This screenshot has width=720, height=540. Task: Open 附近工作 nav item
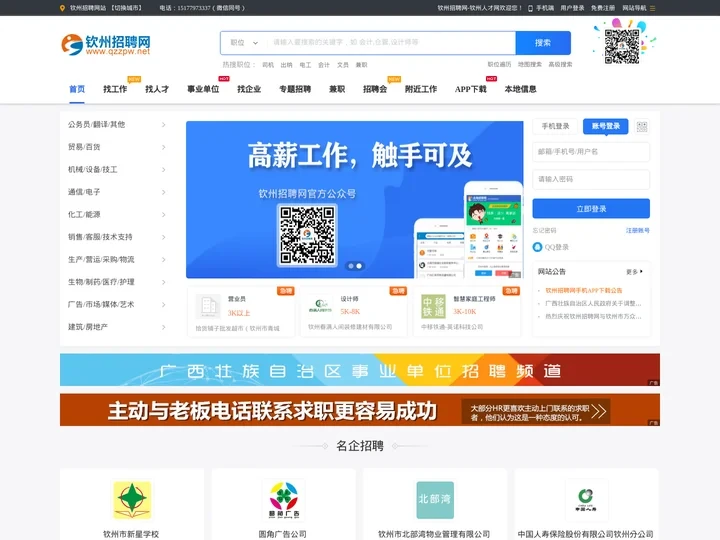pos(421,89)
